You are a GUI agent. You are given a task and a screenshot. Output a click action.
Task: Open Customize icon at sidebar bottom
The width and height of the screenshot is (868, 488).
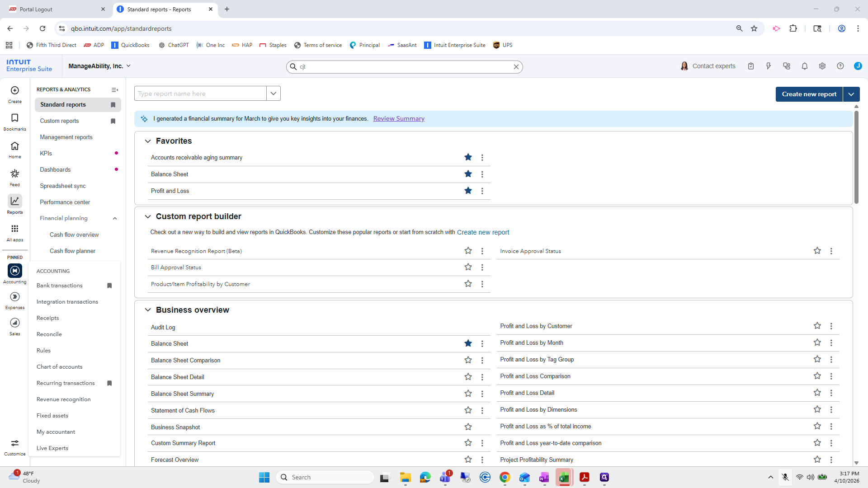click(15, 447)
